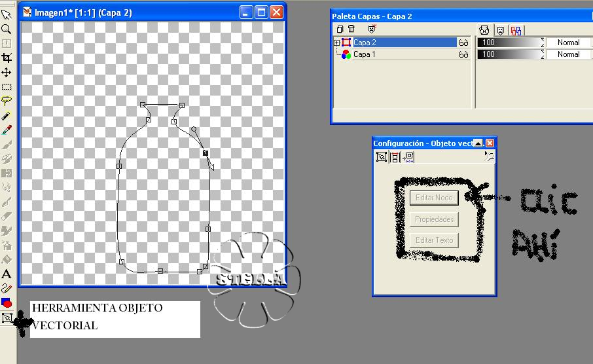This screenshot has height=364, width=593.
Task: Select the Text tool
Action: [7, 274]
